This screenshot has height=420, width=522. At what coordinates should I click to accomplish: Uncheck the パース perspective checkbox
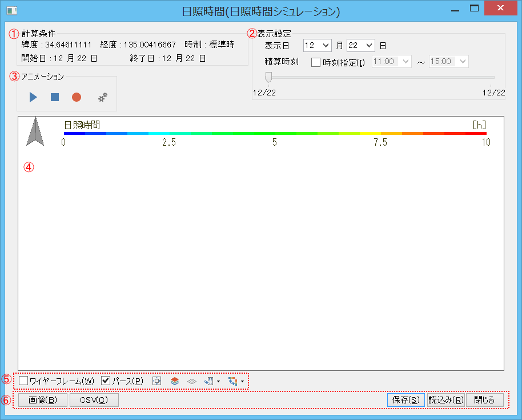coord(106,381)
